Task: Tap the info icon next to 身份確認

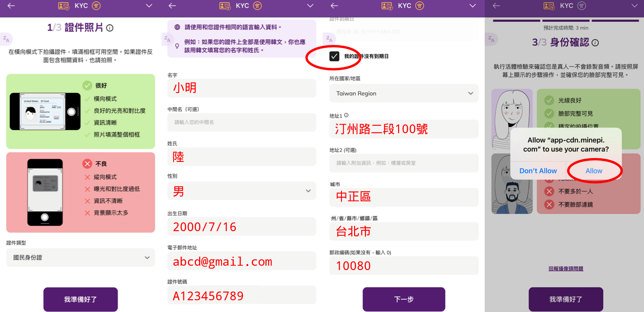Action: point(596,43)
